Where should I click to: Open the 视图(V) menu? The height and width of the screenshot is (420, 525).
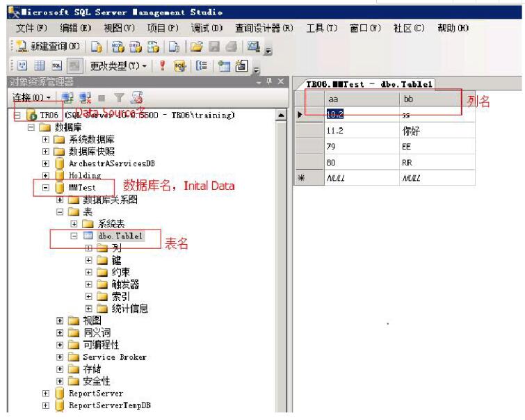pos(119,28)
